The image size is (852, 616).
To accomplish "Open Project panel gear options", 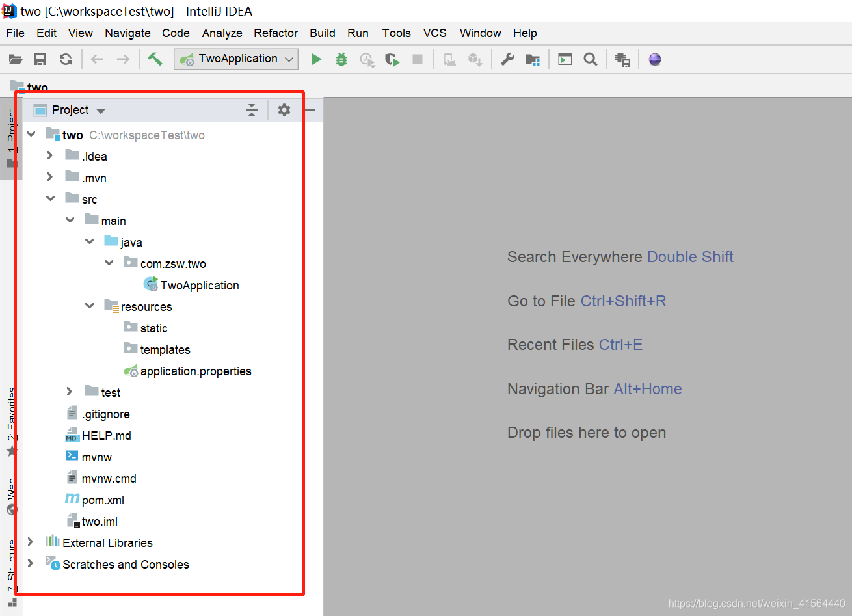I will 284,110.
